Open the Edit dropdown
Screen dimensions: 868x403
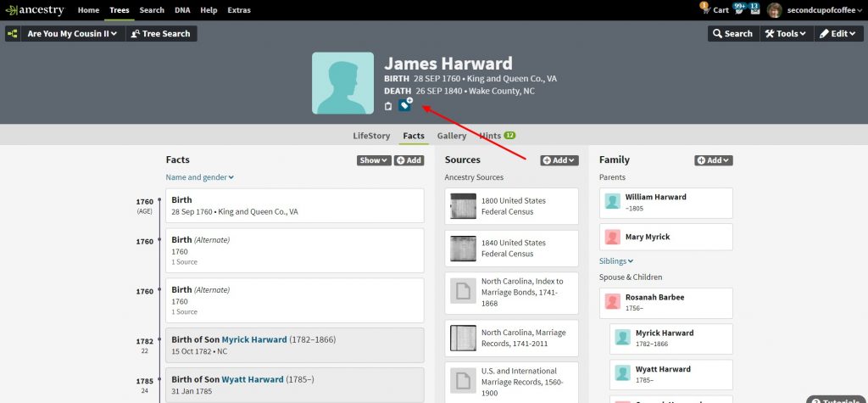838,34
